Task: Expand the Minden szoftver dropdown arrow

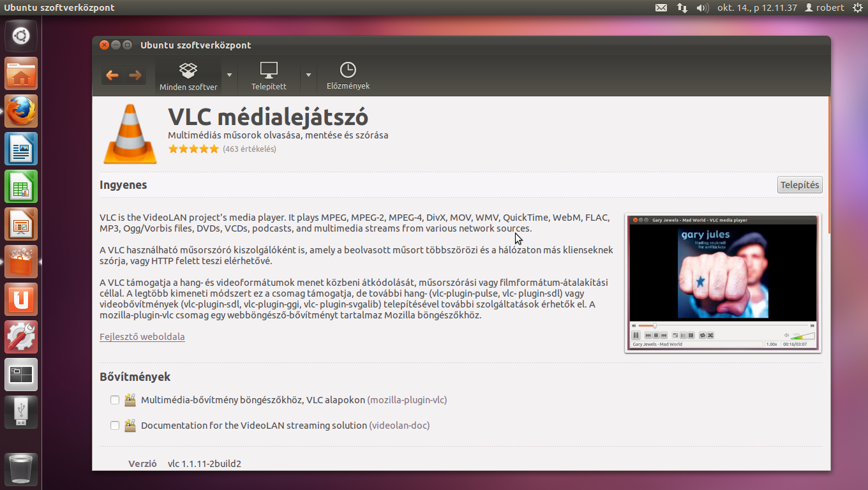Action: (229, 75)
